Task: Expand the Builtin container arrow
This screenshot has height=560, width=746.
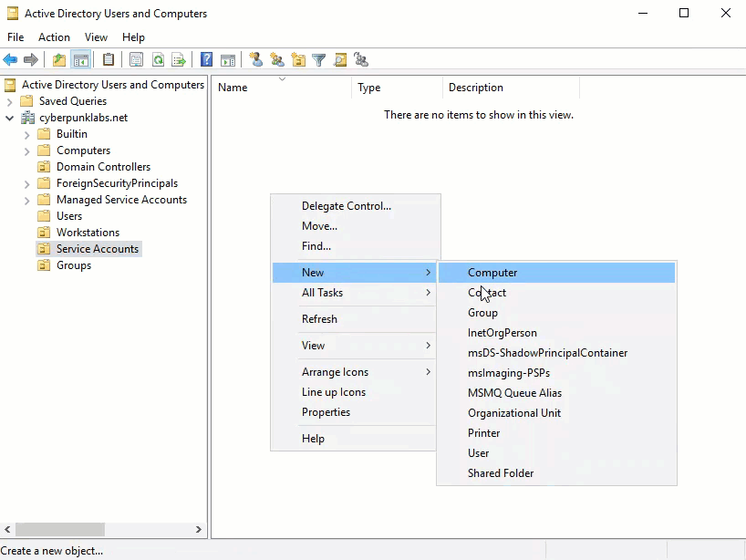Action: click(27, 134)
